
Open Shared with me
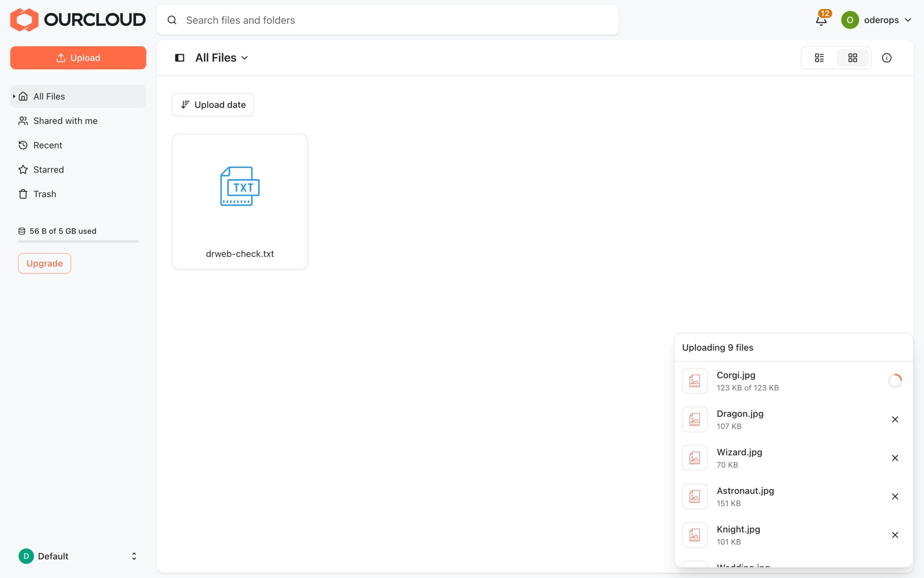(x=78, y=121)
